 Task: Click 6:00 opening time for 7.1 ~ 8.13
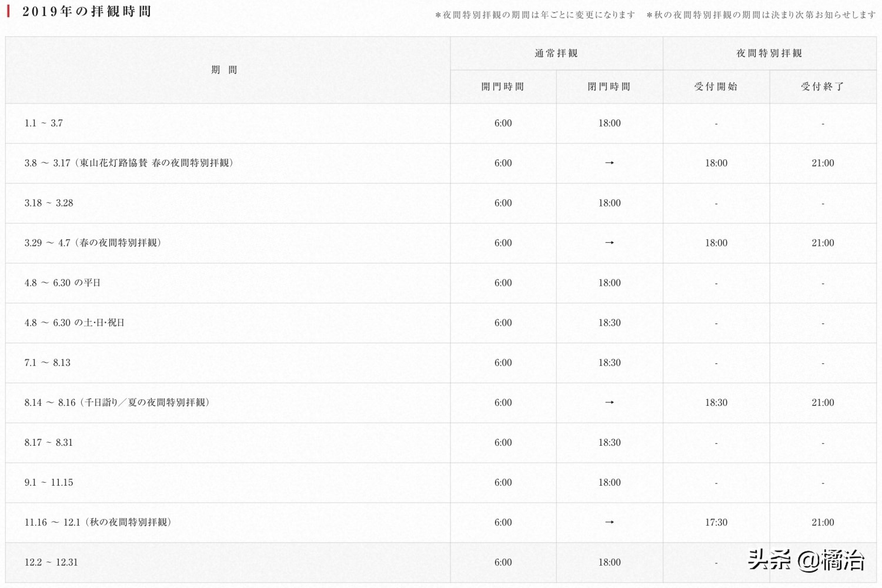pyautogui.click(x=503, y=363)
